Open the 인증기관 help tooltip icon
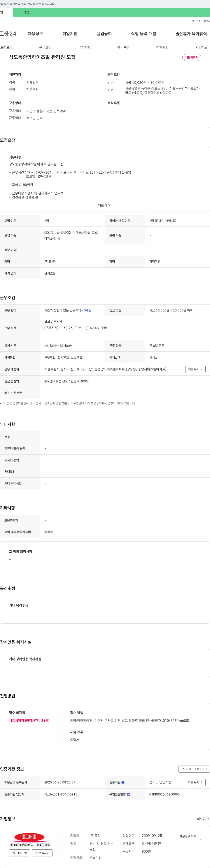This screenshot has height=868, width=210. 123,782
